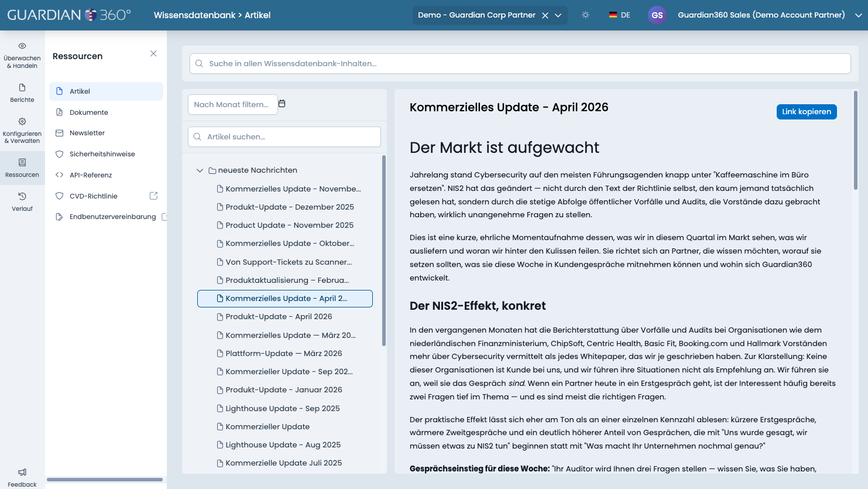
Task: Select Sicherheitshinweise in Ressourcen menu
Action: point(106,154)
